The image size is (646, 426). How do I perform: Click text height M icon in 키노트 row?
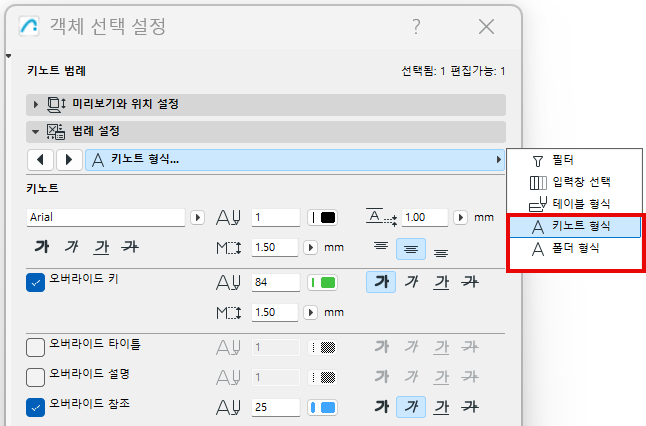point(228,248)
